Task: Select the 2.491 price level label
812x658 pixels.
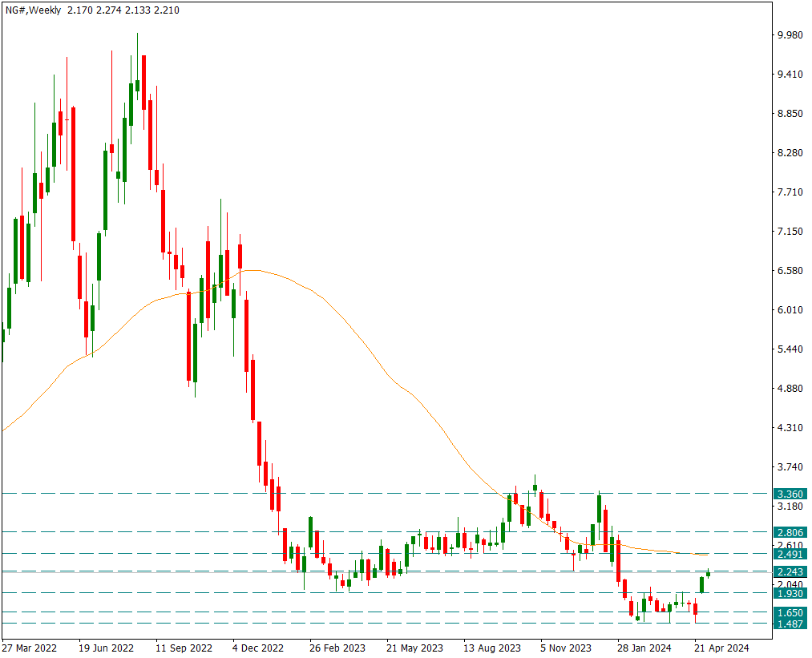Action: pos(790,554)
